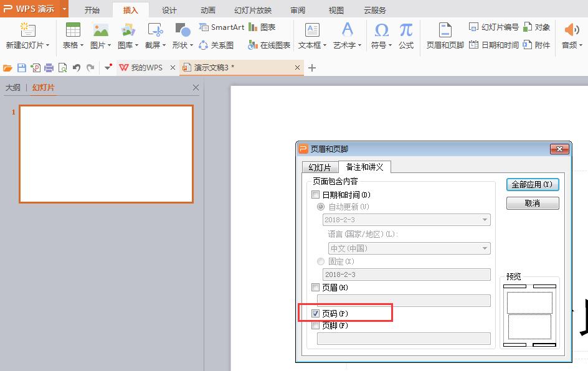Screen dimensions: 588x371
Task: Insert 幻灯片编号 slide number
Action: click(x=494, y=27)
